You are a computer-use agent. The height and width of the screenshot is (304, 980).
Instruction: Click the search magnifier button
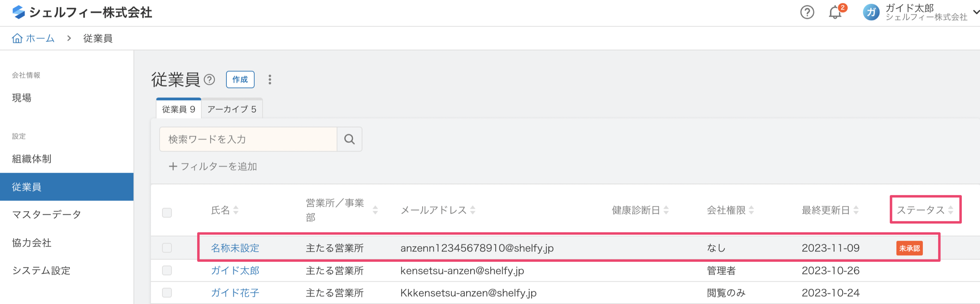[x=349, y=140]
